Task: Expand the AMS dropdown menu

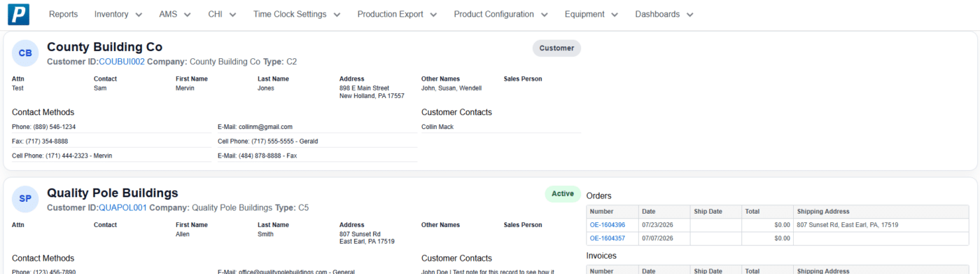Action: (175, 14)
